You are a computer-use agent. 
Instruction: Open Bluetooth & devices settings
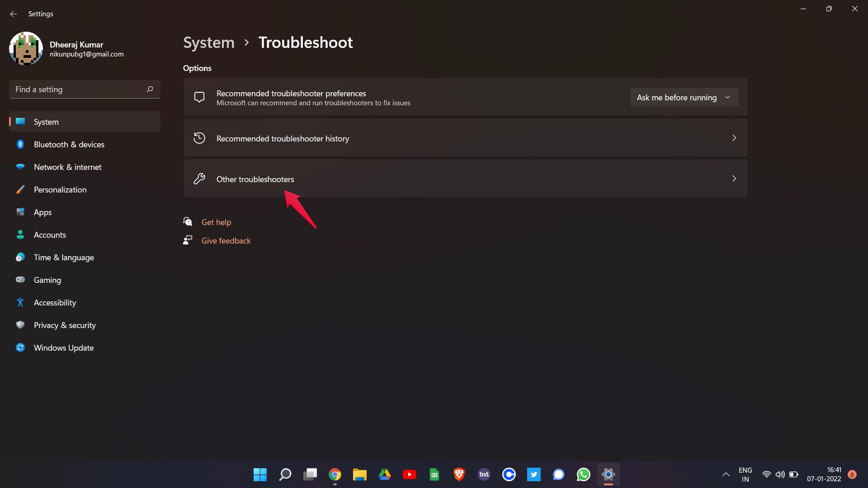pos(69,144)
